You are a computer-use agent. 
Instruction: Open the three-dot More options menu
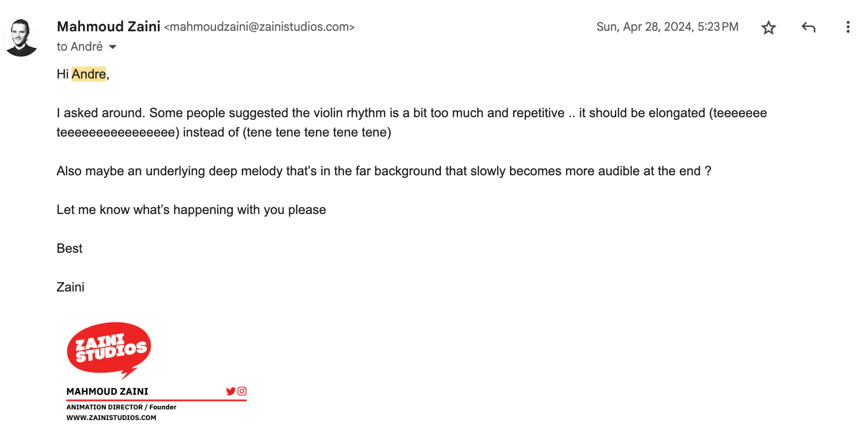[848, 27]
